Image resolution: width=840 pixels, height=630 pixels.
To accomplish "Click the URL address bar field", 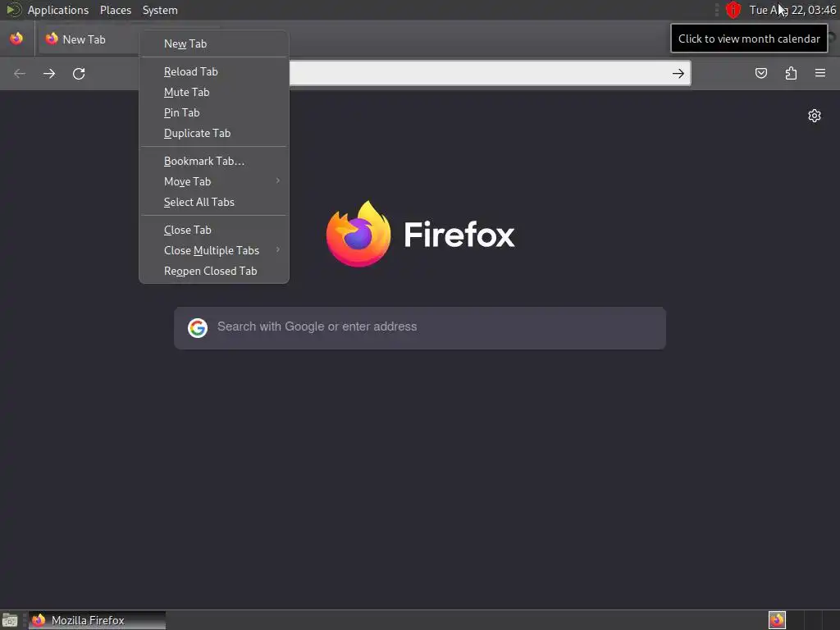I will click(479, 73).
